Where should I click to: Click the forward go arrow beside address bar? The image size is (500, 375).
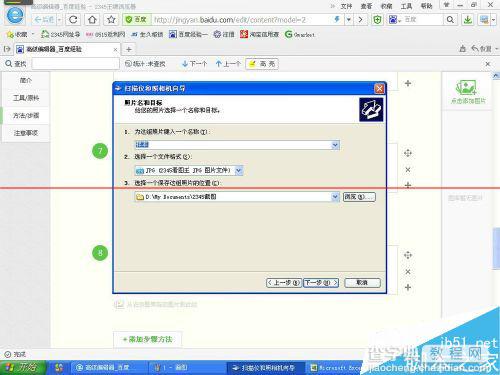(x=360, y=20)
